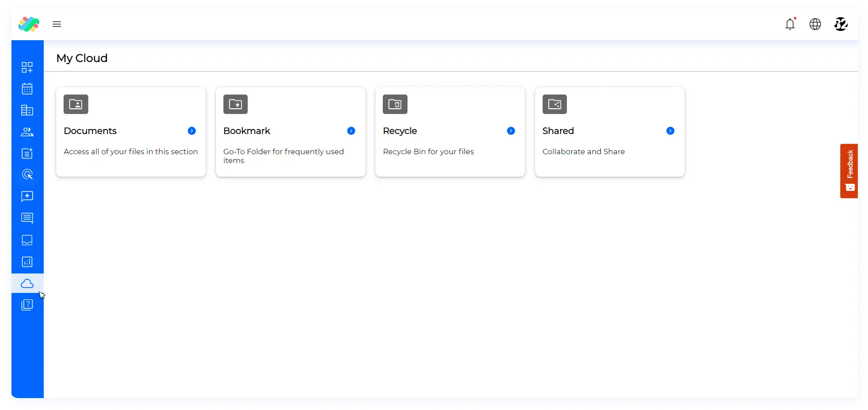Open the dashboard widgets icon in sidebar
Screen dimensions: 868x410
pos(27,67)
